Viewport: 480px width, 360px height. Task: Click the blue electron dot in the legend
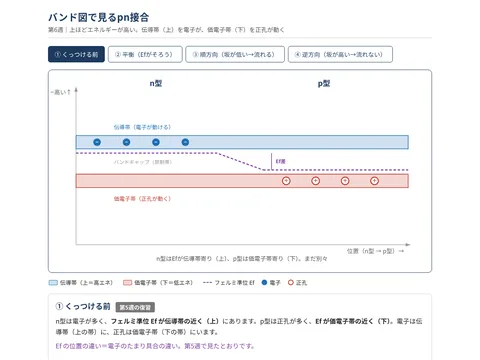pyautogui.click(x=264, y=282)
